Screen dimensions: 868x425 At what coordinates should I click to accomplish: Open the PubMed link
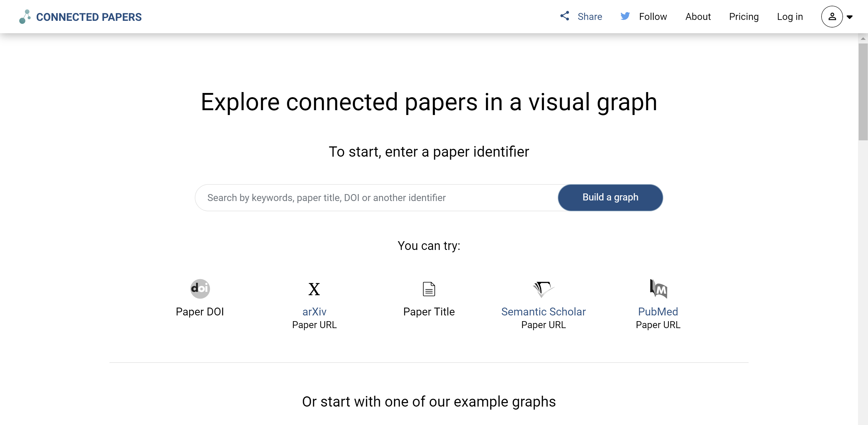[x=658, y=312]
